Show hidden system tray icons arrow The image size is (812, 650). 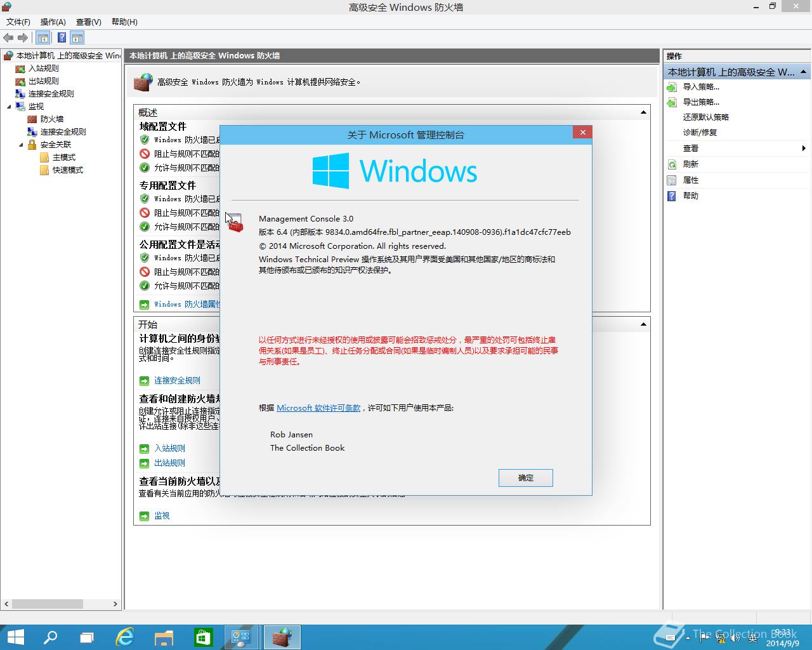pyautogui.click(x=688, y=637)
